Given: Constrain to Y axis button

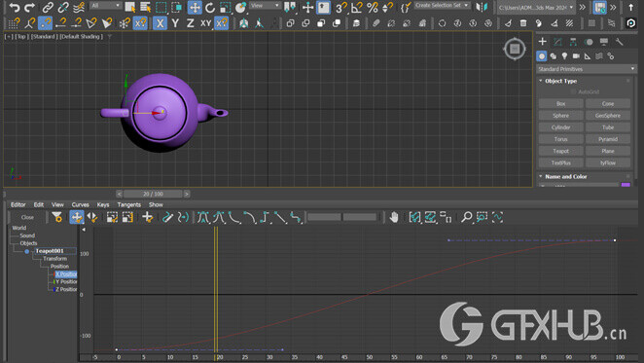Looking at the screenshot, I should coord(175,23).
